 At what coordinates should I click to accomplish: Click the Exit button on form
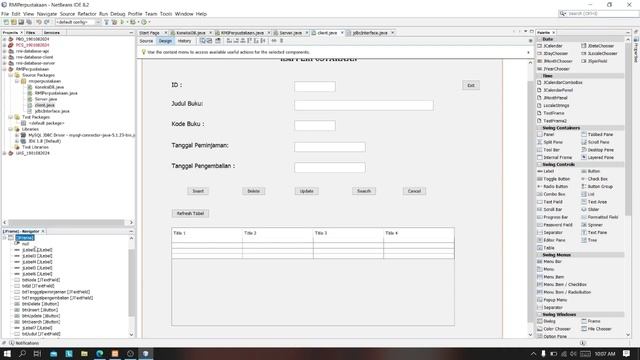pos(471,85)
